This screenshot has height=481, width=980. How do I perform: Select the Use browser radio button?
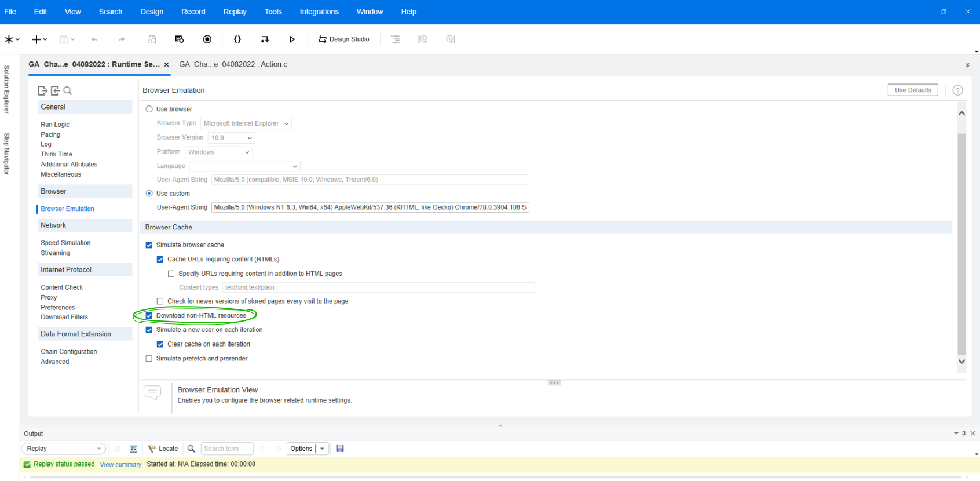click(149, 109)
